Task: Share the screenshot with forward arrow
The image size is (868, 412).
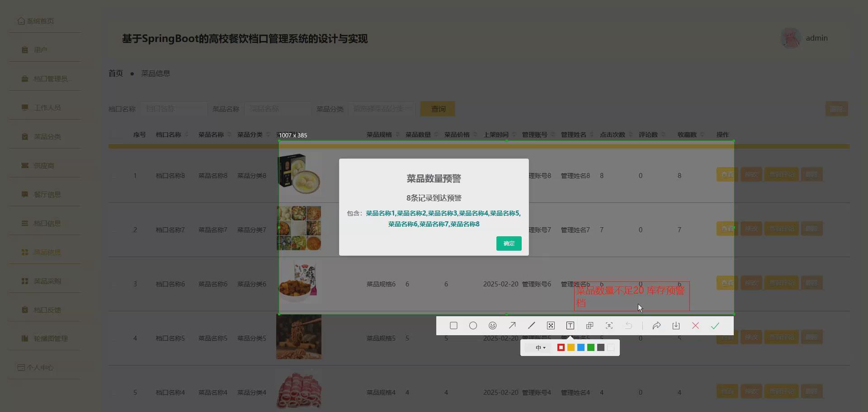Action: tap(656, 326)
